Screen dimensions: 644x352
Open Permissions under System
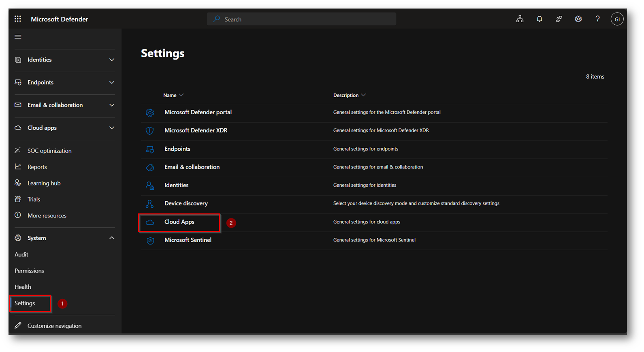(29, 271)
